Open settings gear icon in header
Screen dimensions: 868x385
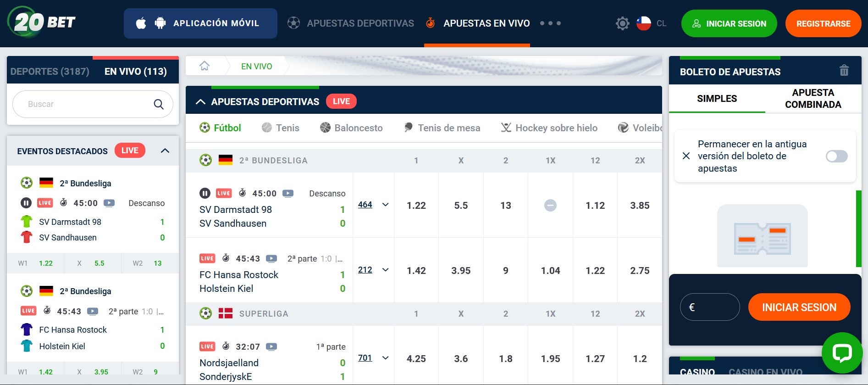pyautogui.click(x=622, y=23)
